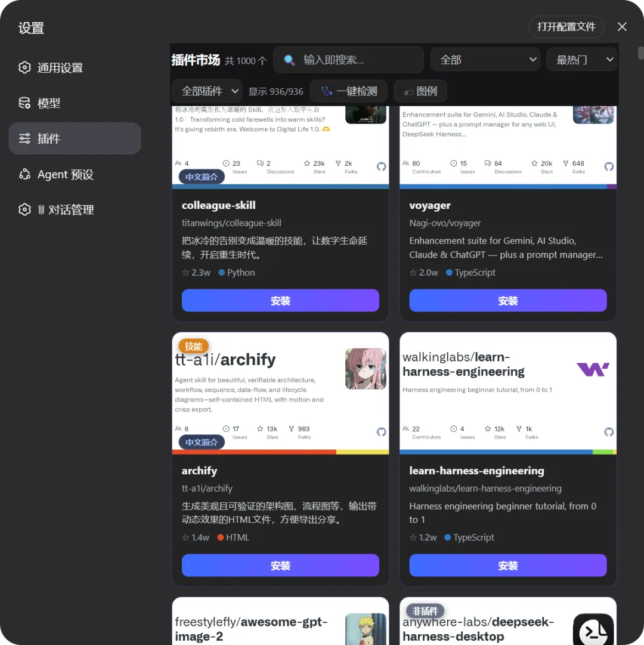This screenshot has height=645, width=644.
Task: Click the issues icon beside 17 Issues
Action: 226,428
